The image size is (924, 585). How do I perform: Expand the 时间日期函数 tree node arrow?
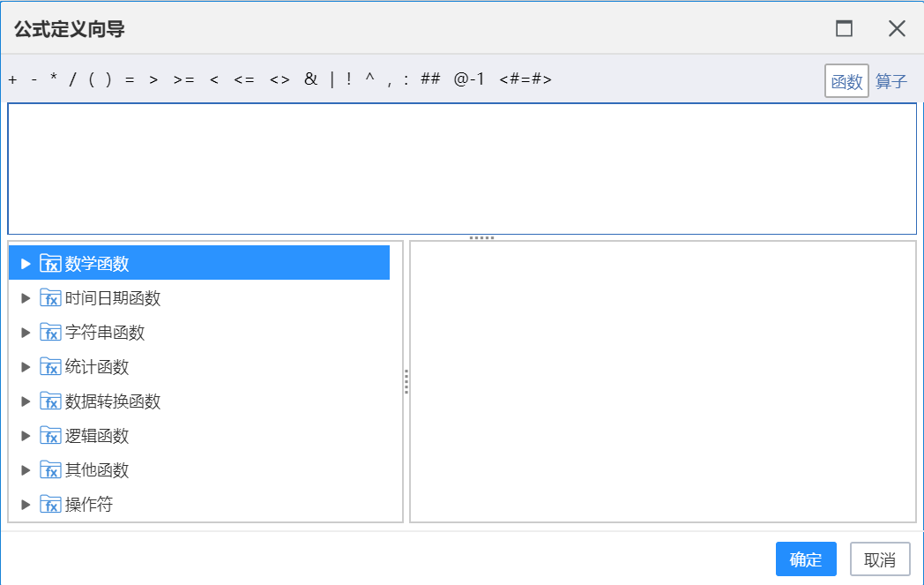[x=26, y=298]
